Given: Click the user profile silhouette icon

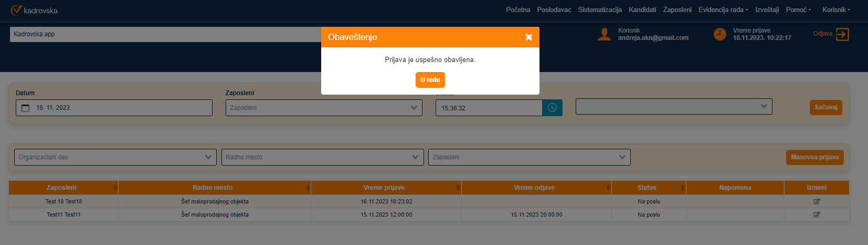Looking at the screenshot, I should tap(604, 35).
